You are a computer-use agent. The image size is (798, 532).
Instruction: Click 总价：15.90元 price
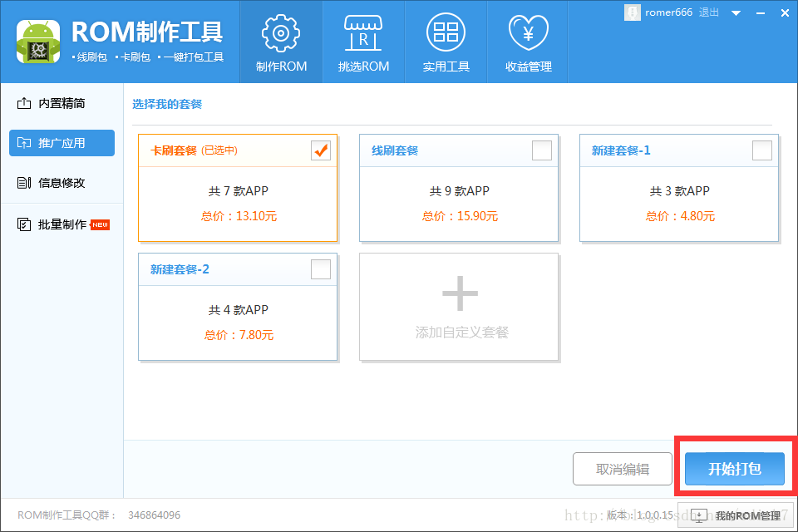tap(460, 216)
